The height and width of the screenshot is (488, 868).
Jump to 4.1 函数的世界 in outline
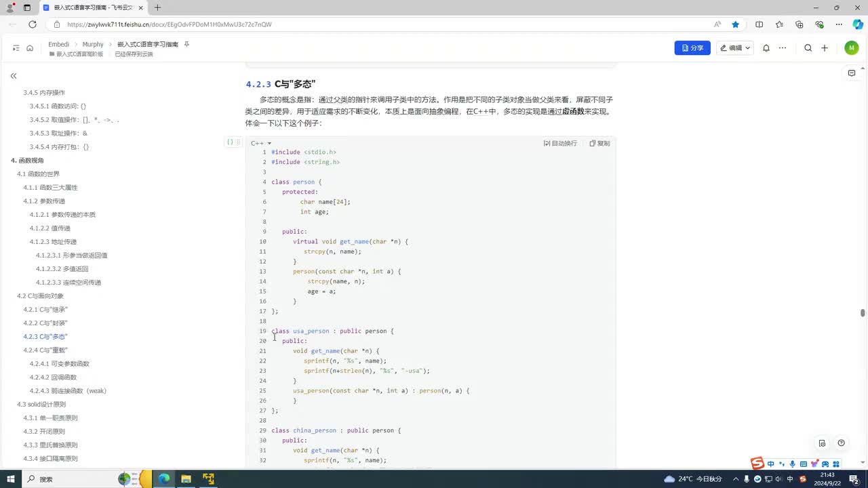pyautogui.click(x=38, y=174)
